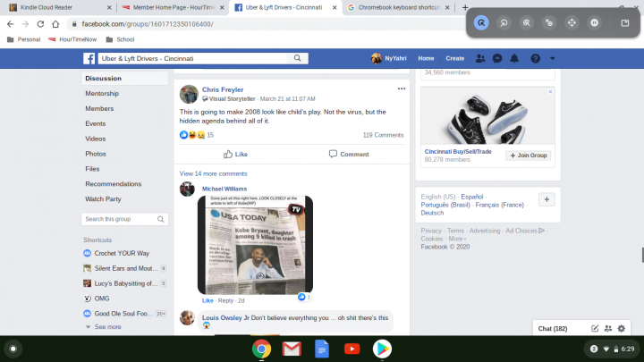Click View 14 more comments

pos(213,173)
